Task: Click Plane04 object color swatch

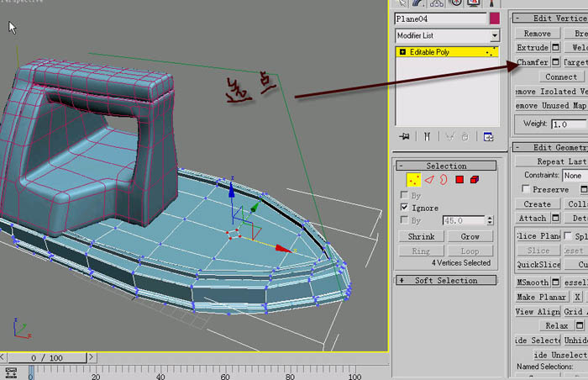Action: (x=495, y=18)
